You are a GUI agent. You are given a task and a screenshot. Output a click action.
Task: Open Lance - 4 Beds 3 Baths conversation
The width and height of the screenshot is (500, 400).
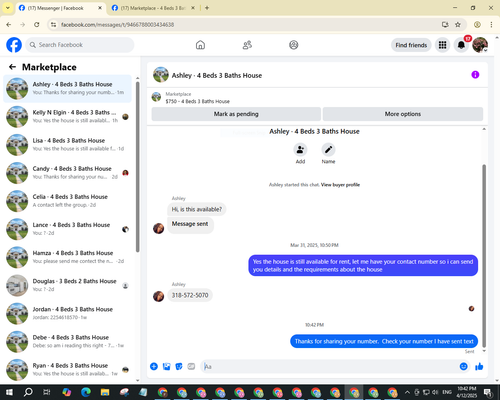[x=67, y=229]
